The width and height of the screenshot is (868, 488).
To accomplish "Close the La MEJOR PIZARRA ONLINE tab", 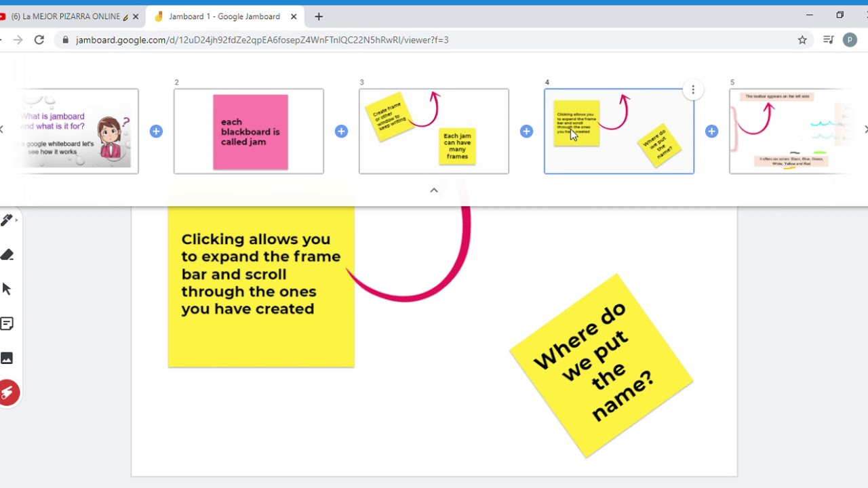I will (x=135, y=16).
